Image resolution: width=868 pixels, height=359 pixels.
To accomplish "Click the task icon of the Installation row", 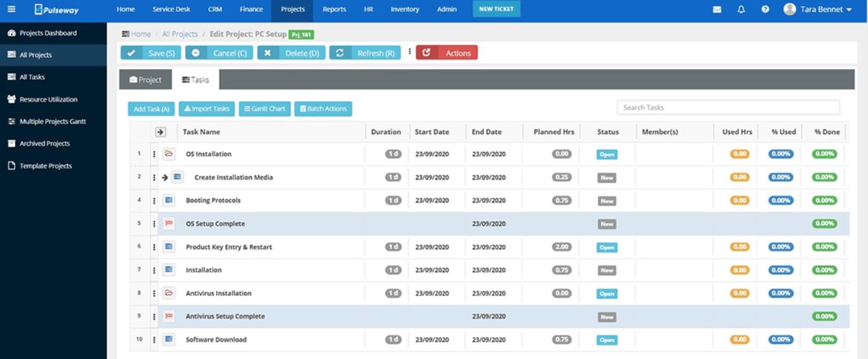I will tap(169, 270).
